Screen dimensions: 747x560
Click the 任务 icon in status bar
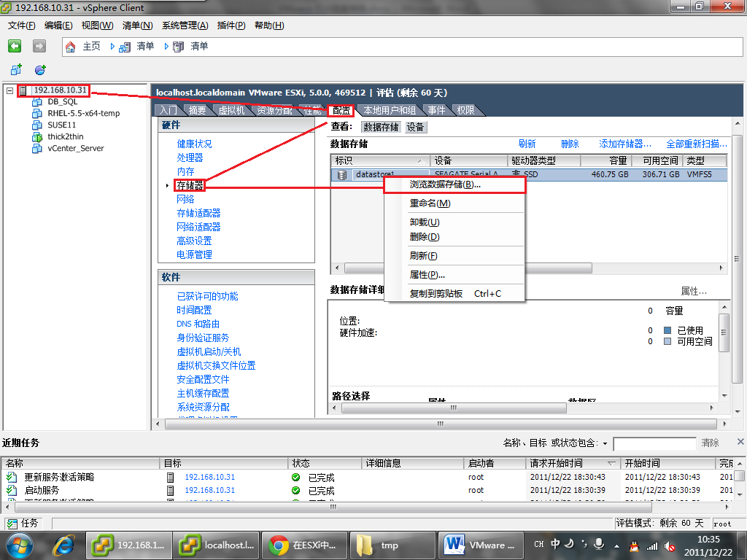12,524
